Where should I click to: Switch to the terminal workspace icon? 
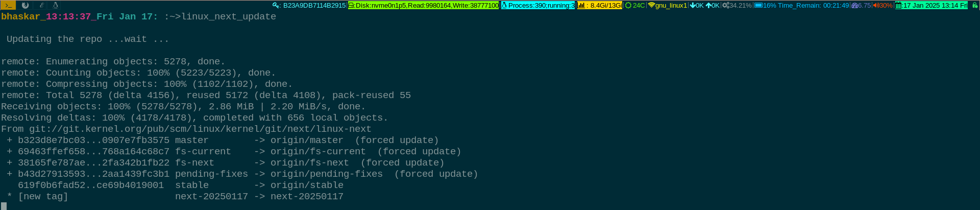(8, 5)
